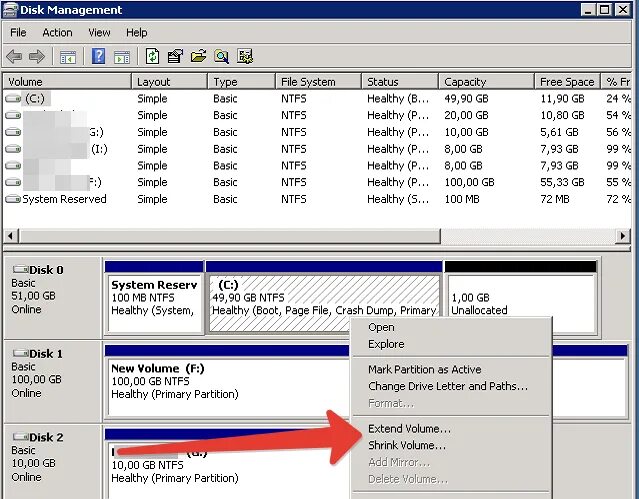639x499 pixels.
Task: Sort by the Layout column header
Action: [170, 82]
